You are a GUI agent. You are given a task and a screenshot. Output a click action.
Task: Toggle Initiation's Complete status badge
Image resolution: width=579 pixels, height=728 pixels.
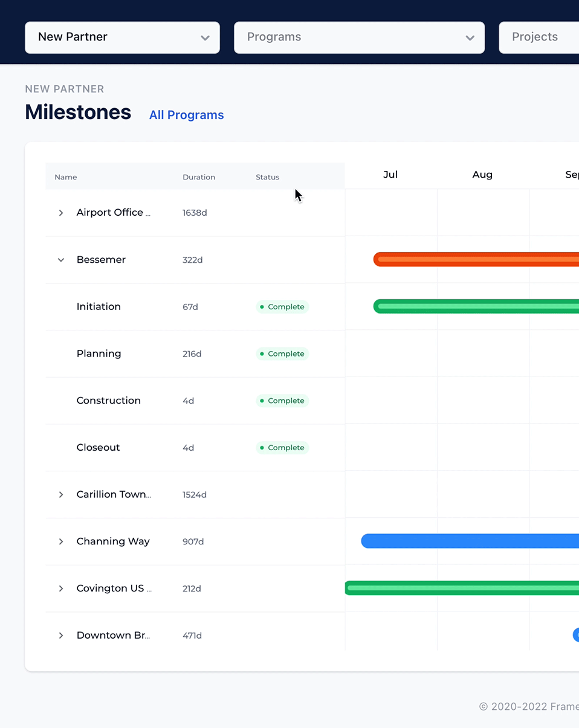pos(282,306)
